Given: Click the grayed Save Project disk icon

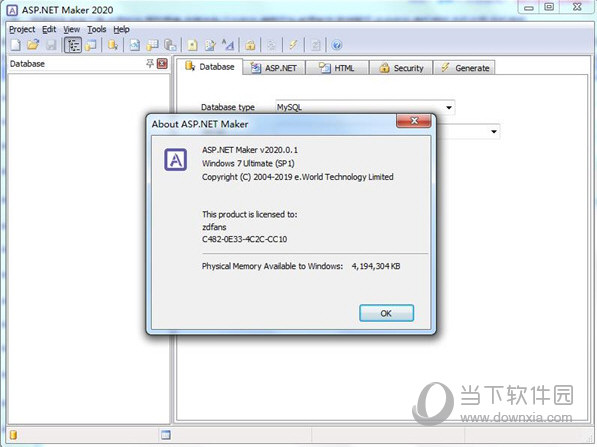Looking at the screenshot, I should coord(51,45).
